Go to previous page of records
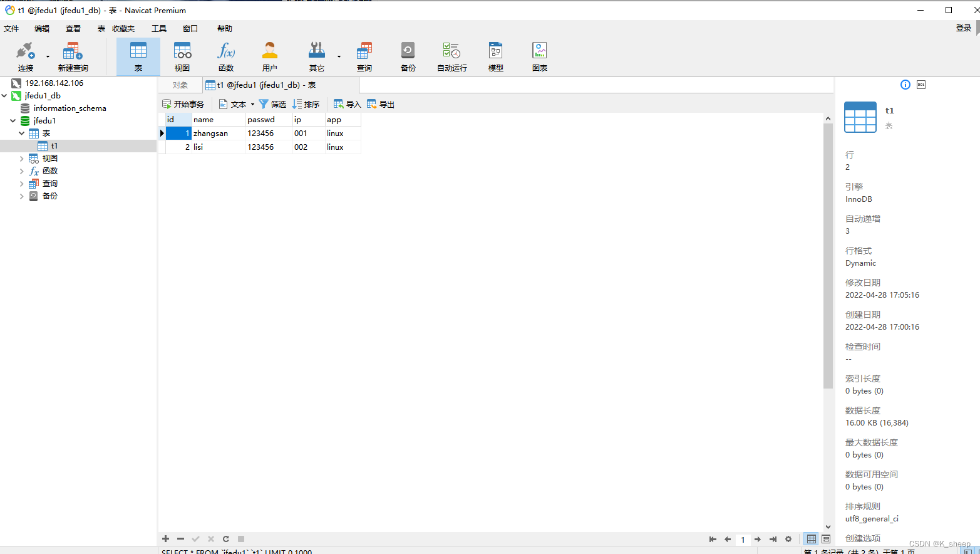The width and height of the screenshot is (980, 554). (728, 539)
